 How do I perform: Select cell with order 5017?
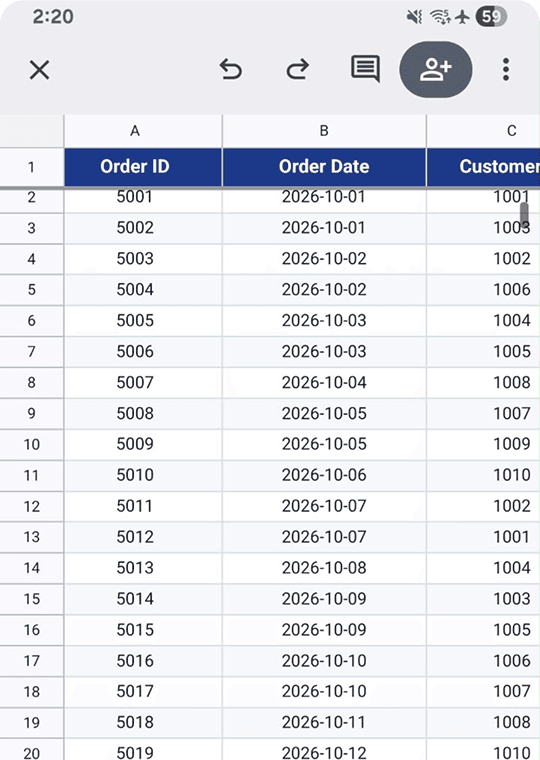(x=143, y=692)
